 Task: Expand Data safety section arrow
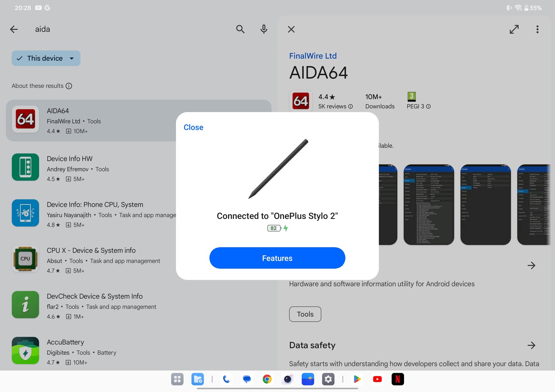[x=531, y=345]
